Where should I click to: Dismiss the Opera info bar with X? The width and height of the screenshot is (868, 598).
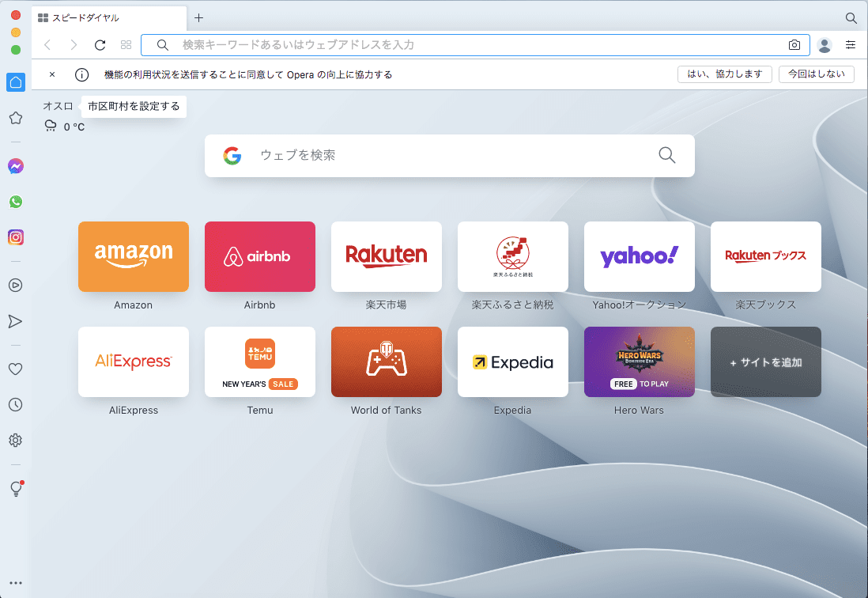point(52,74)
